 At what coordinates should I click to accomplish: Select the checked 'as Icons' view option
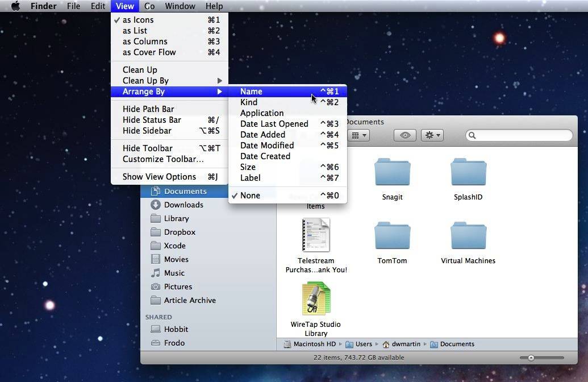tap(138, 20)
